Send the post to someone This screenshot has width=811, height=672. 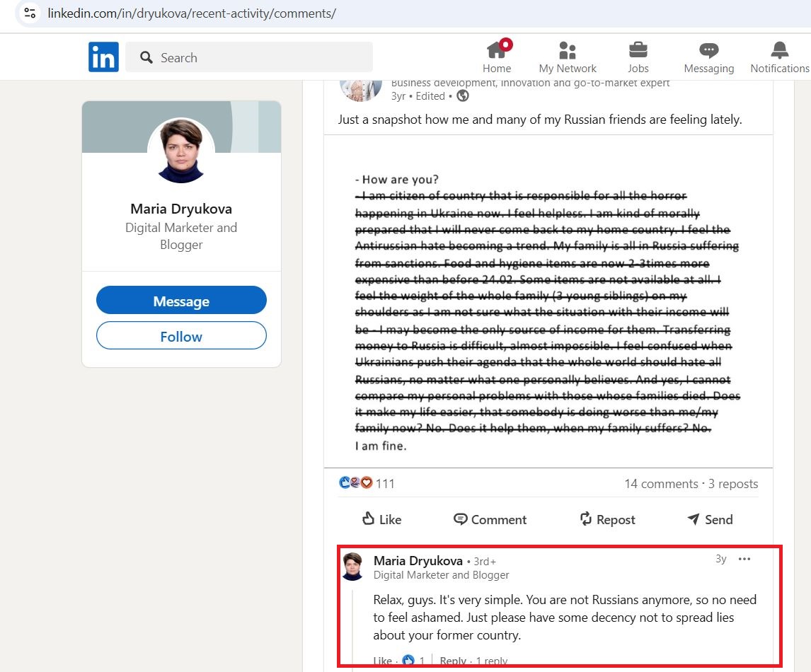[x=710, y=519]
